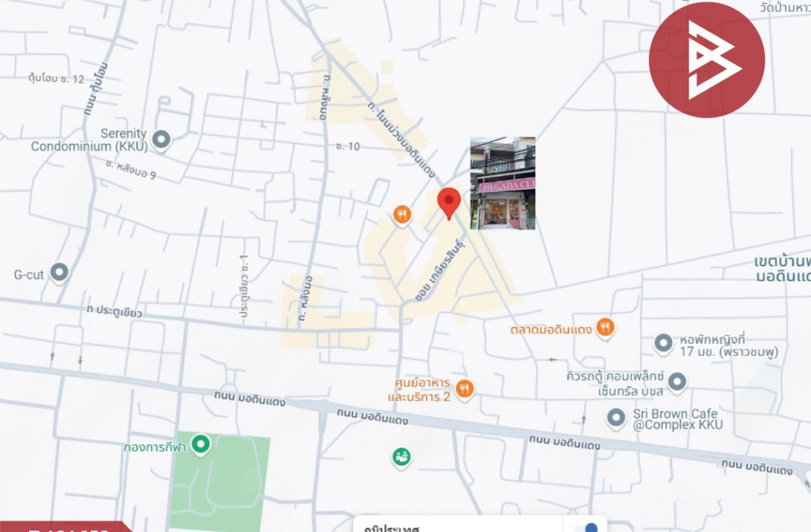Open the Pimlada Clinic storefront photo
The width and height of the screenshot is (811, 532).
tap(503, 183)
